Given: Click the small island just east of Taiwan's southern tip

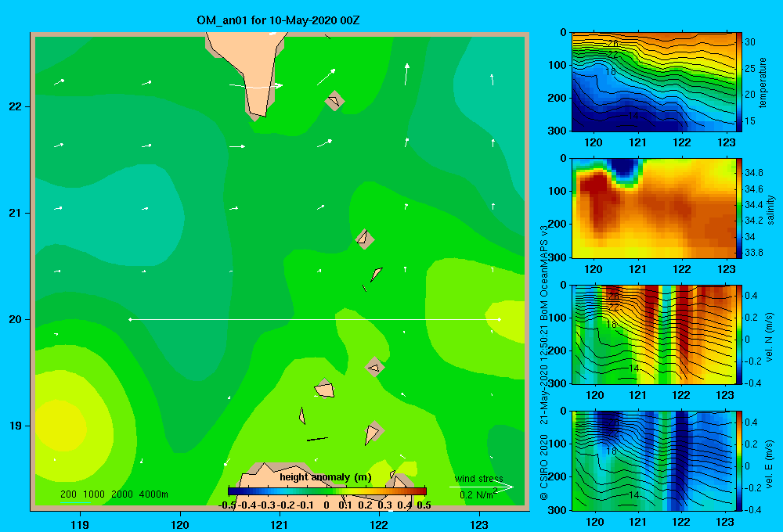Looking at the screenshot, I should click(334, 101).
